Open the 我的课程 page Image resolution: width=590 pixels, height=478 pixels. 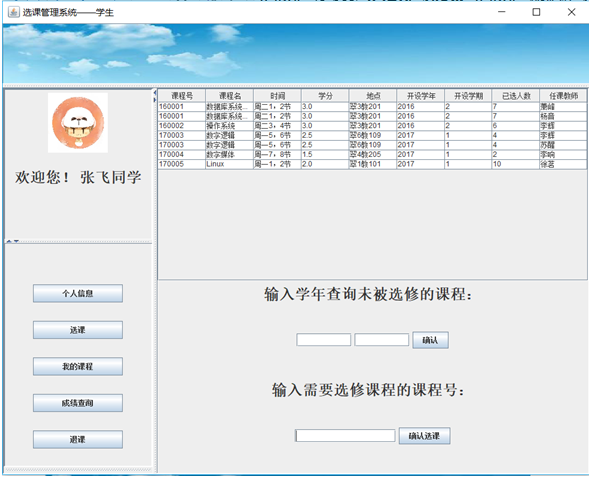point(78,366)
